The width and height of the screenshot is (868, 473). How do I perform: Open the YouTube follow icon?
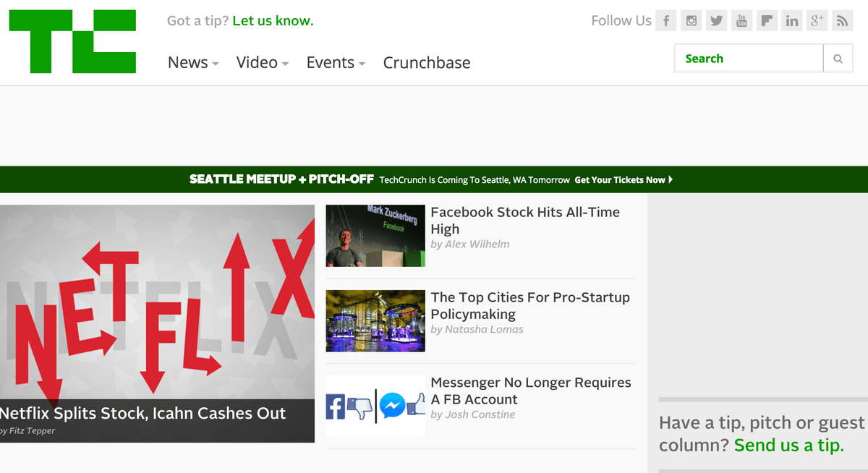(741, 21)
